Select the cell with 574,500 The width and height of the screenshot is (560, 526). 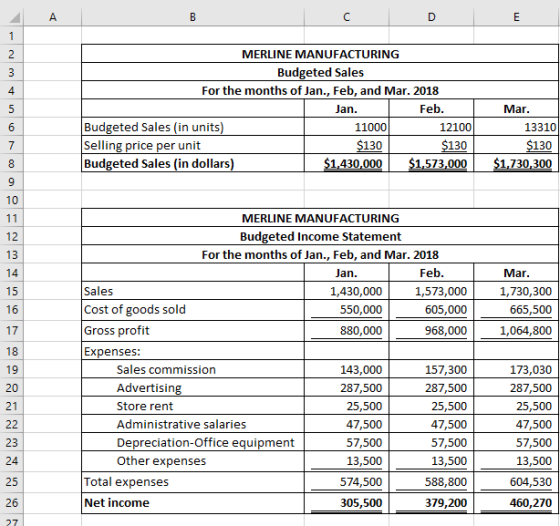346,482
